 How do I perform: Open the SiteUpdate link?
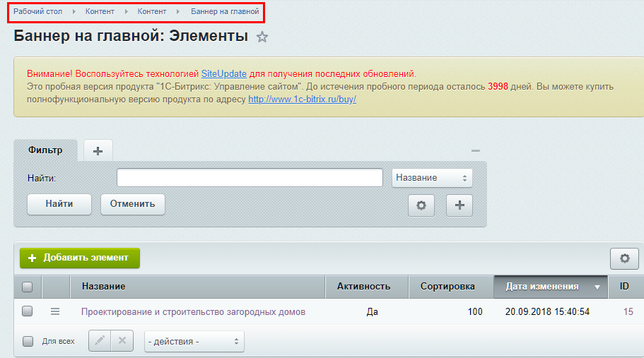[x=224, y=73]
